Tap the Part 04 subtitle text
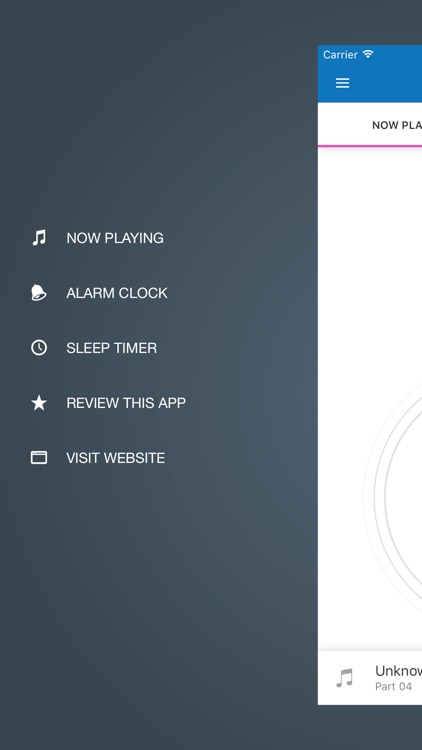This screenshot has height=750, width=422. (x=393, y=686)
